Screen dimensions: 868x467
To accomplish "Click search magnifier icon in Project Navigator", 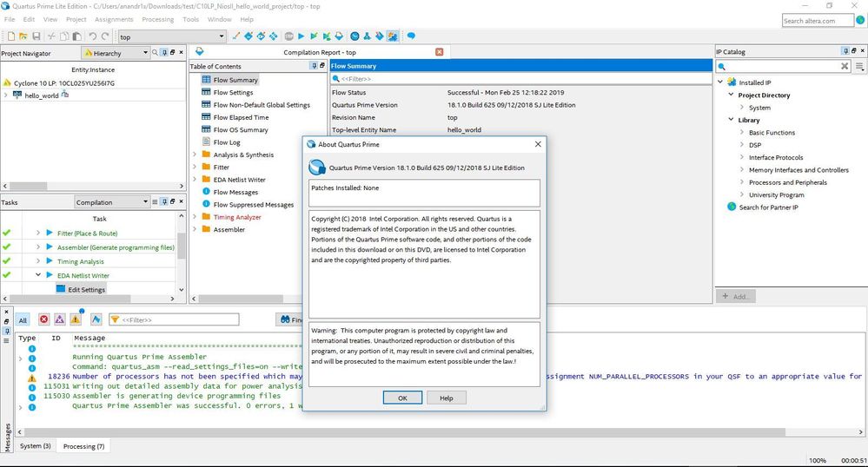I will (x=155, y=53).
